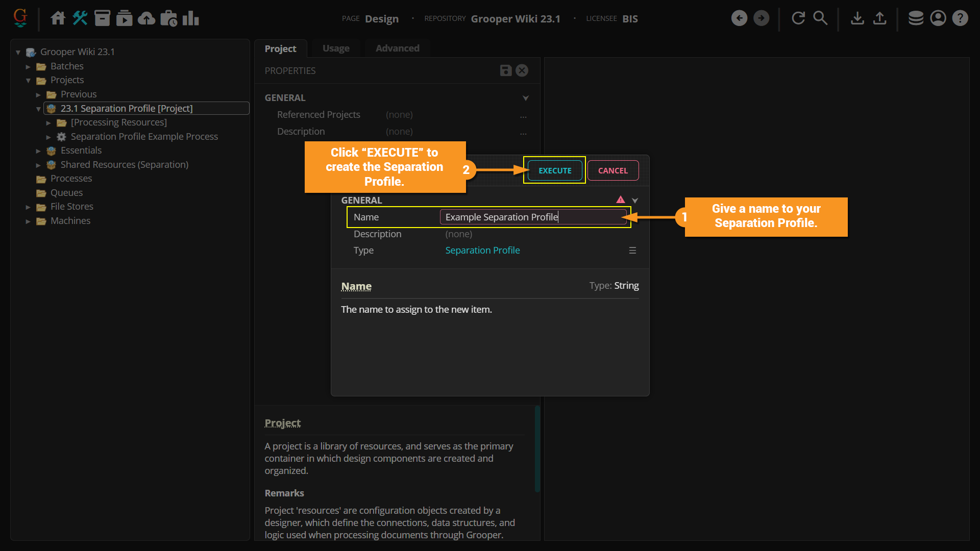The image size is (980, 551).
Task: Open the Jobs briefcase clock icon
Action: (x=168, y=18)
